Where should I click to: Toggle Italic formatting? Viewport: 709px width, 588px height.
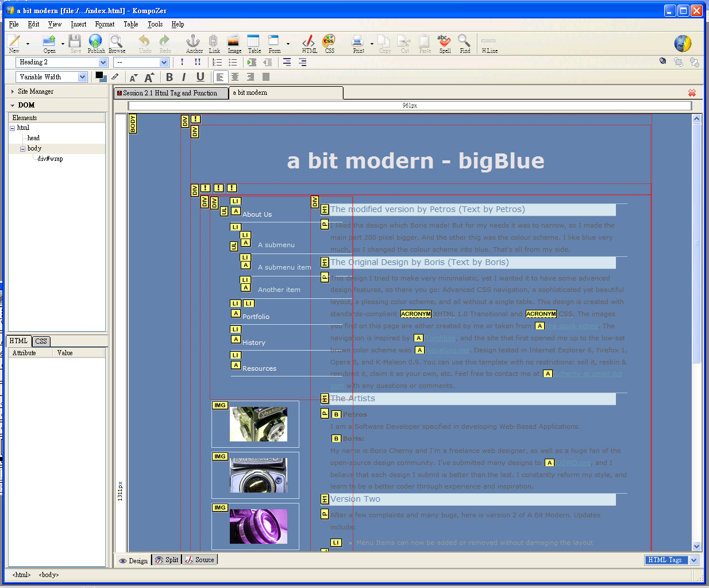(x=184, y=77)
